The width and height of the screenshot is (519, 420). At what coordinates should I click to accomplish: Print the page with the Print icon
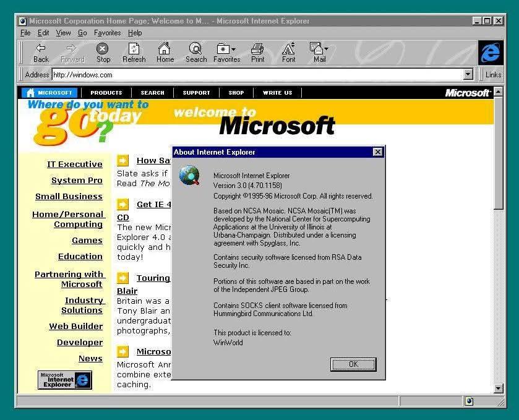257,53
